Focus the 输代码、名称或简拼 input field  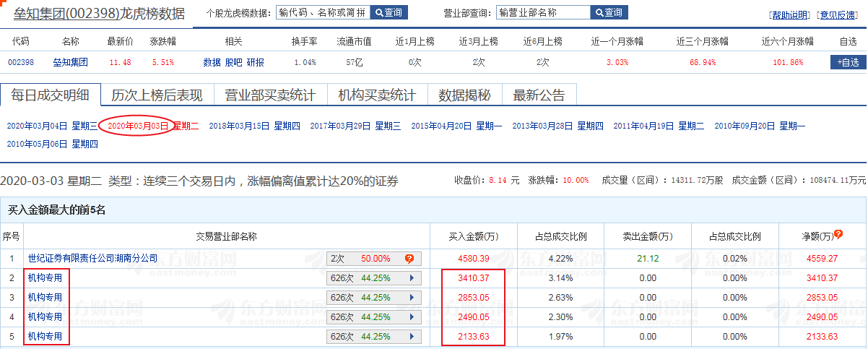click(323, 12)
